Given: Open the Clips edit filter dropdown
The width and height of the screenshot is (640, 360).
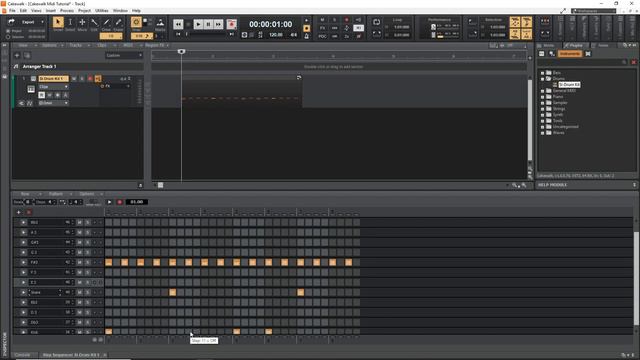Looking at the screenshot, I should click(x=53, y=87).
